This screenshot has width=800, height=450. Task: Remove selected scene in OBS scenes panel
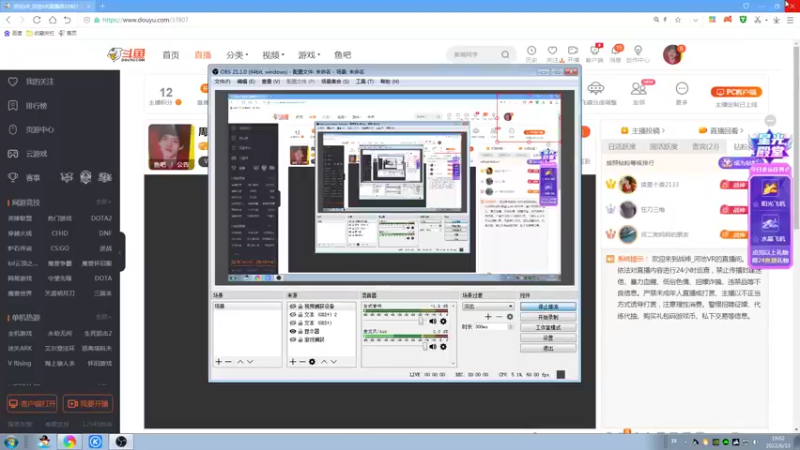(228, 362)
